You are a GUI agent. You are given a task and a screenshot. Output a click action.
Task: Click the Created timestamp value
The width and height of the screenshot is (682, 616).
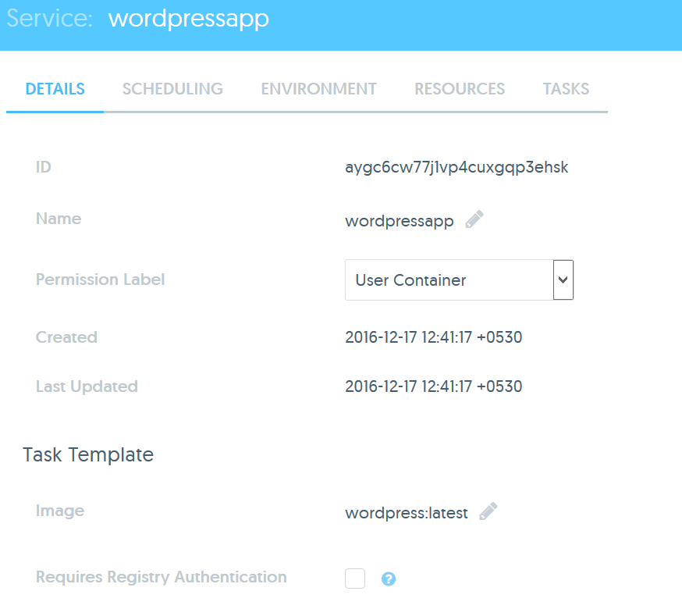click(433, 337)
